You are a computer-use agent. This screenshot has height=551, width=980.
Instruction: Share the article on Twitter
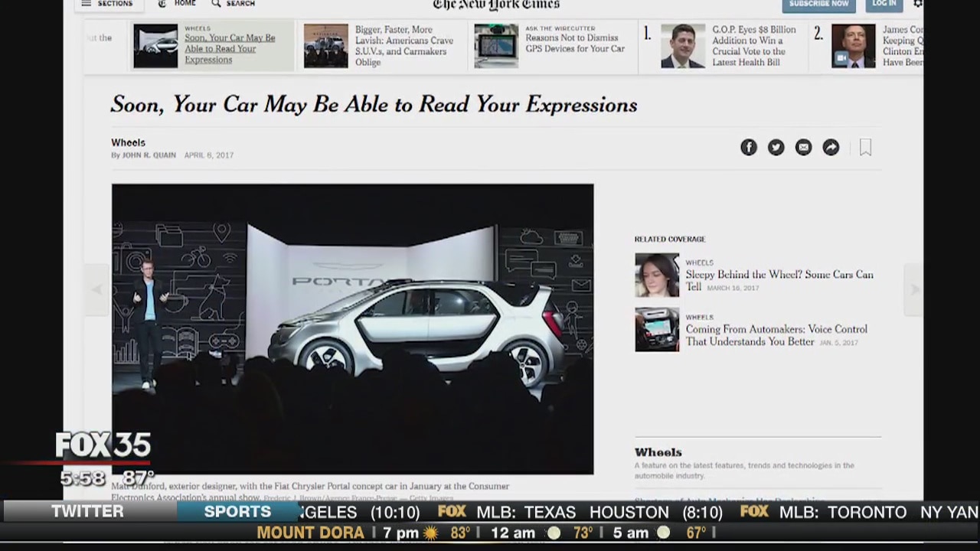pyautogui.click(x=776, y=147)
